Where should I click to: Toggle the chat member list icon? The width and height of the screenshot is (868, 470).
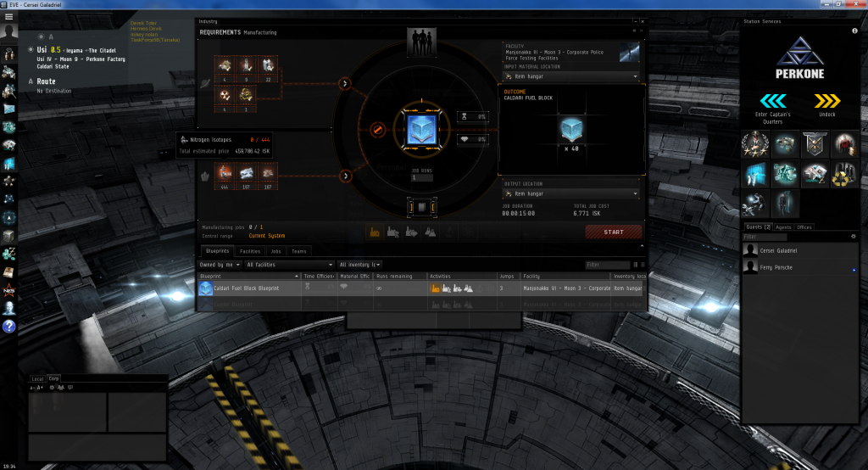pos(61,388)
